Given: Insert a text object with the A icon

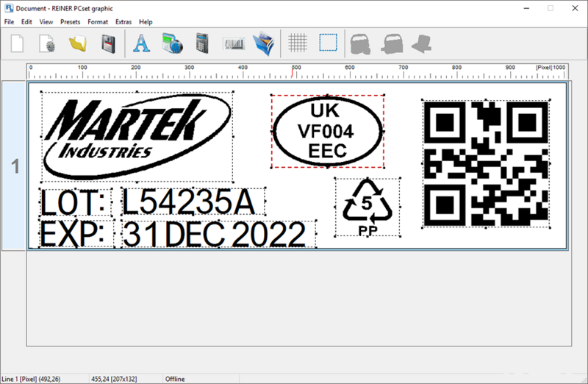Looking at the screenshot, I should (141, 43).
